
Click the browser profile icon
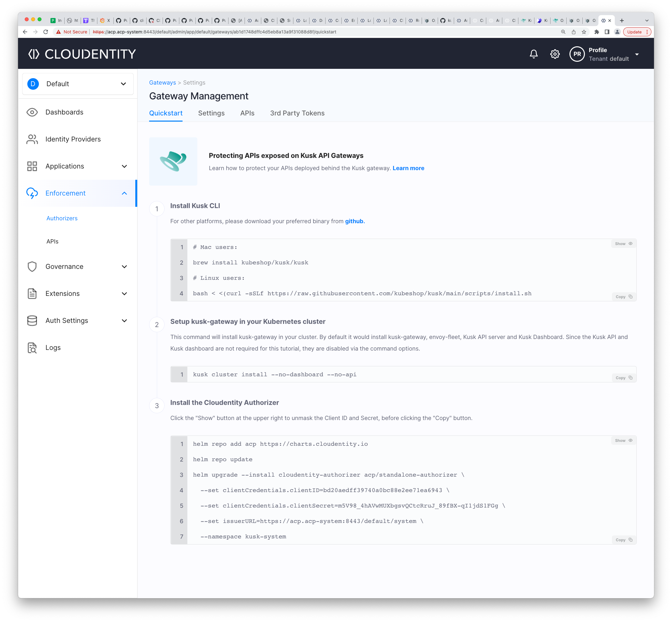617,32
